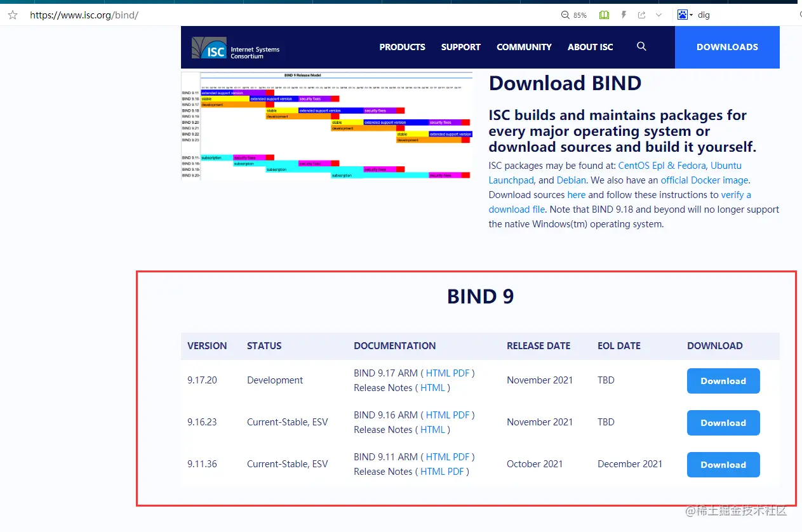Select the '9.16.23' version cell
Image resolution: width=802 pixels, height=532 pixels.
tap(202, 422)
